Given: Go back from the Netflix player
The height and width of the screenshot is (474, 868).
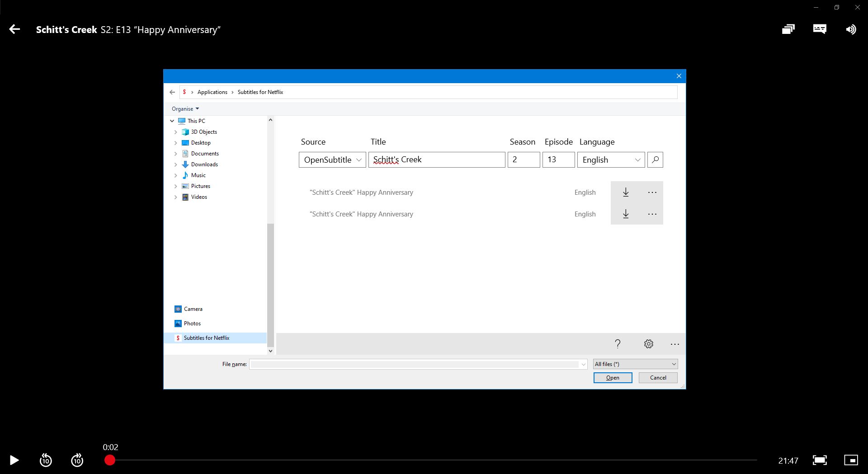Looking at the screenshot, I should pyautogui.click(x=14, y=29).
